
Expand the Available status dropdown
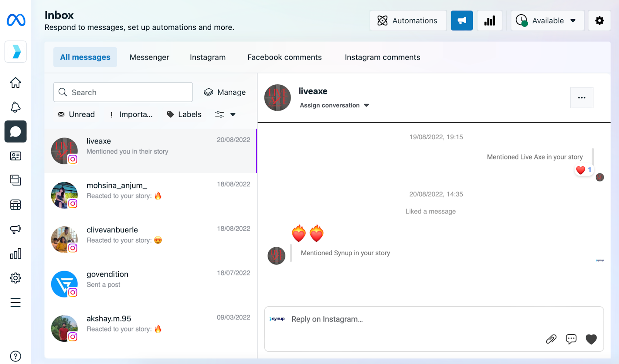pos(547,21)
